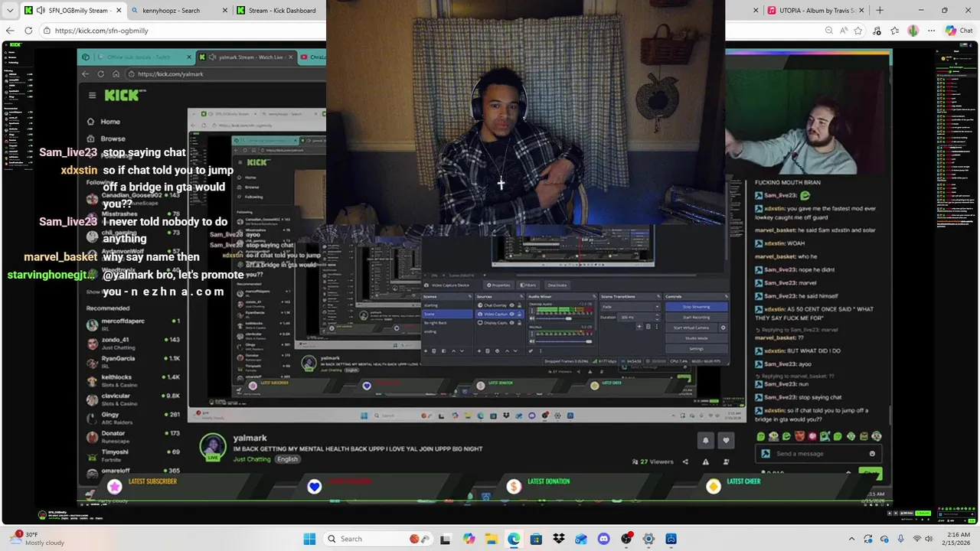The image size is (980, 551).
Task: Click OBS Deactivate button
Action: click(x=557, y=285)
